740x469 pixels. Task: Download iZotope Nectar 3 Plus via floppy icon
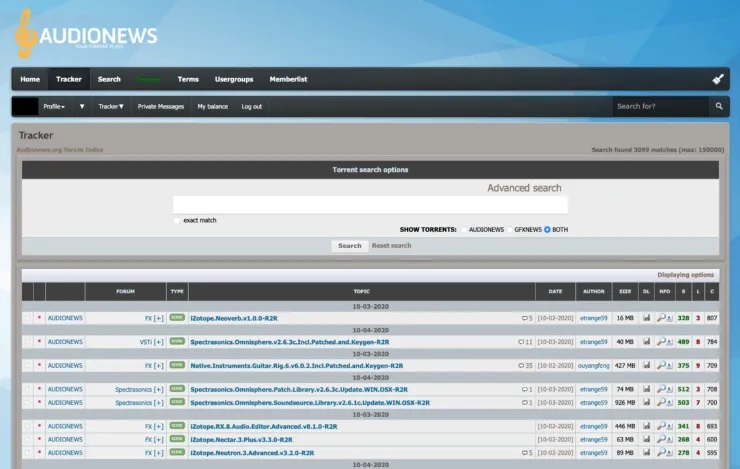tap(646, 439)
